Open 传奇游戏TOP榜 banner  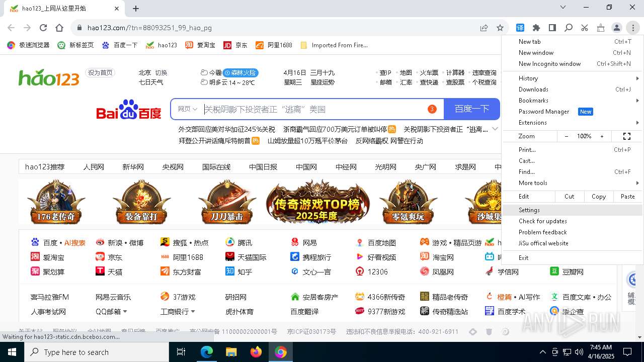pyautogui.click(x=317, y=202)
